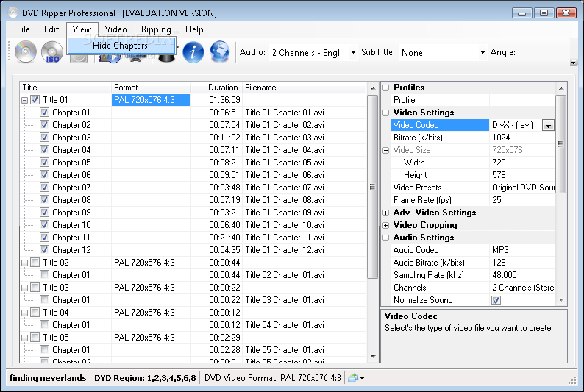Click DVD Region status bar entry

[x=145, y=378]
